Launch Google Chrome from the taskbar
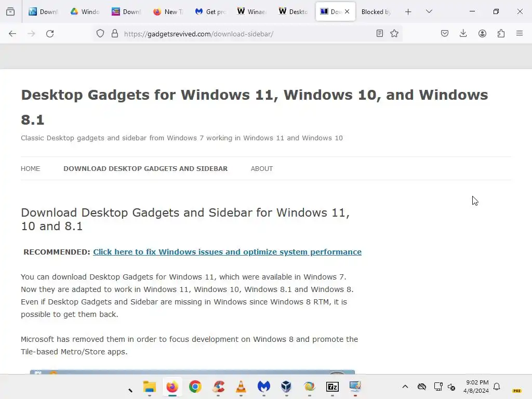This screenshot has height=399, width=532. (x=195, y=387)
